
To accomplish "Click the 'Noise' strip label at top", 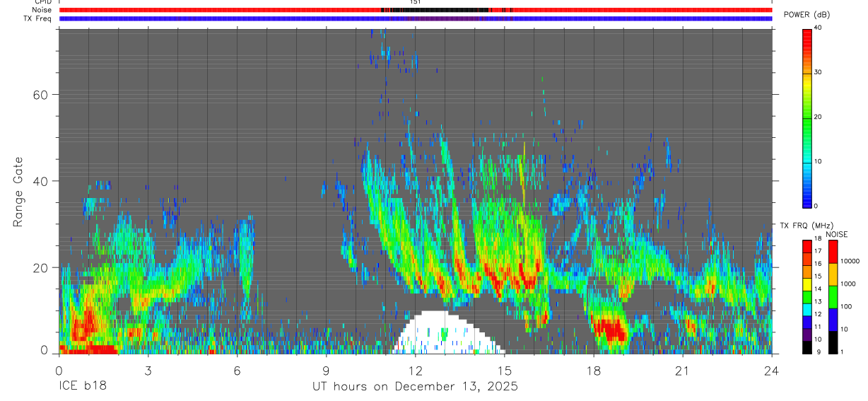I will [x=42, y=10].
